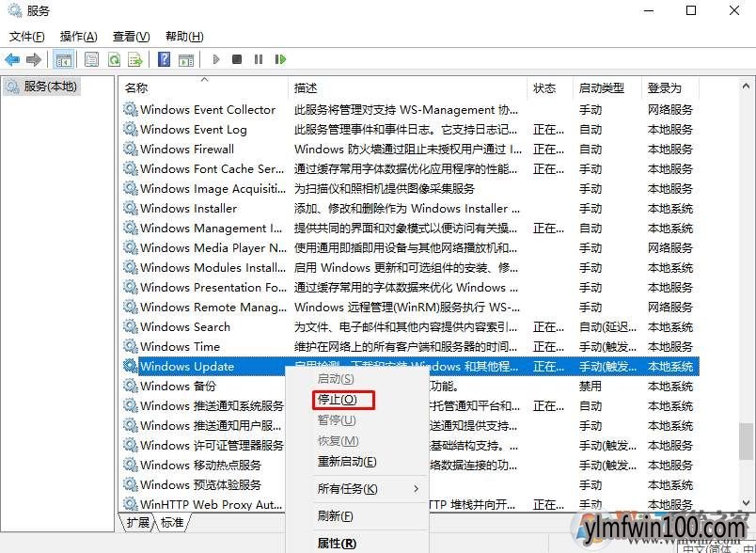The height and width of the screenshot is (553, 756).
Task: Select Windows 移动热点服务 row
Action: [200, 466]
